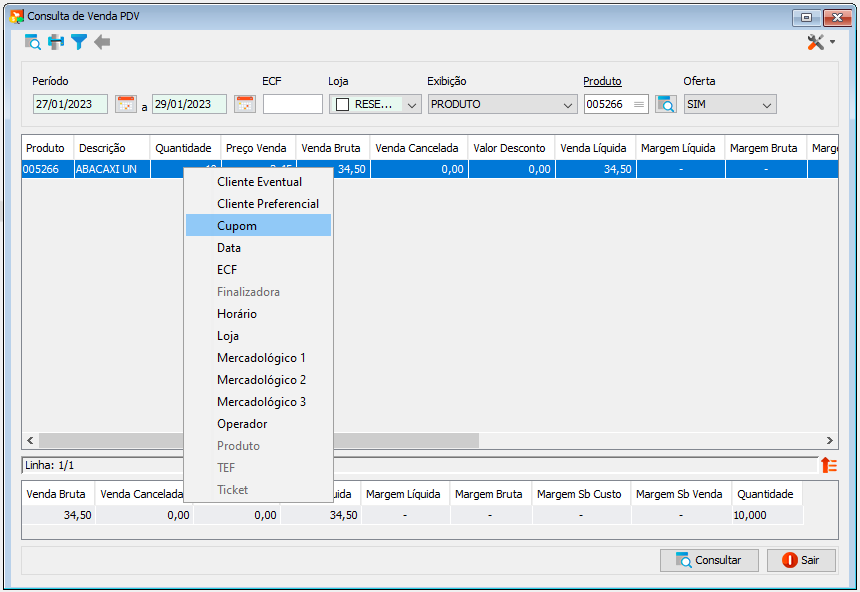The width and height of the screenshot is (860, 592).
Task: Select Mercadológico 2 menu entry
Action: pos(258,380)
